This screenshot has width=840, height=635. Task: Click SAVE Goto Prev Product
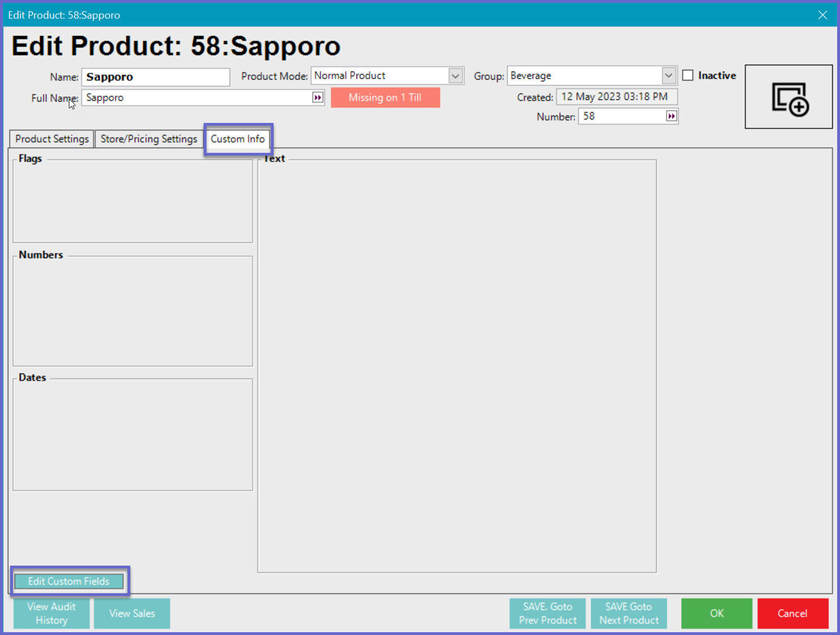pos(547,613)
